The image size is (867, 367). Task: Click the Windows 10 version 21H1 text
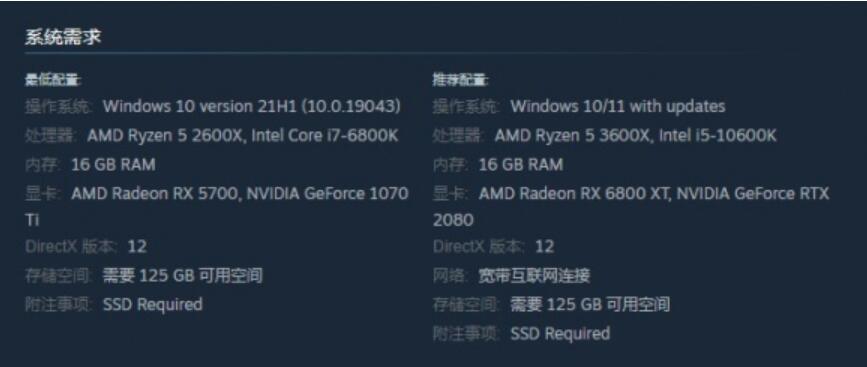(x=252, y=106)
